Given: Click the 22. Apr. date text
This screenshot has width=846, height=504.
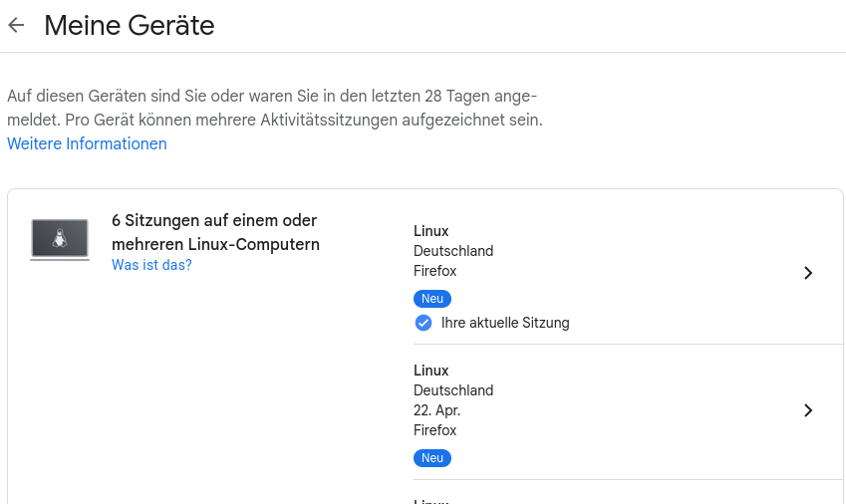Looking at the screenshot, I should click(437, 410).
